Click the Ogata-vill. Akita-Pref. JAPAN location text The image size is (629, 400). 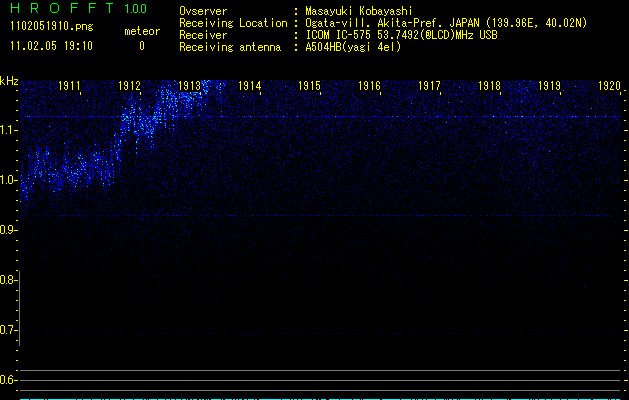(446, 23)
